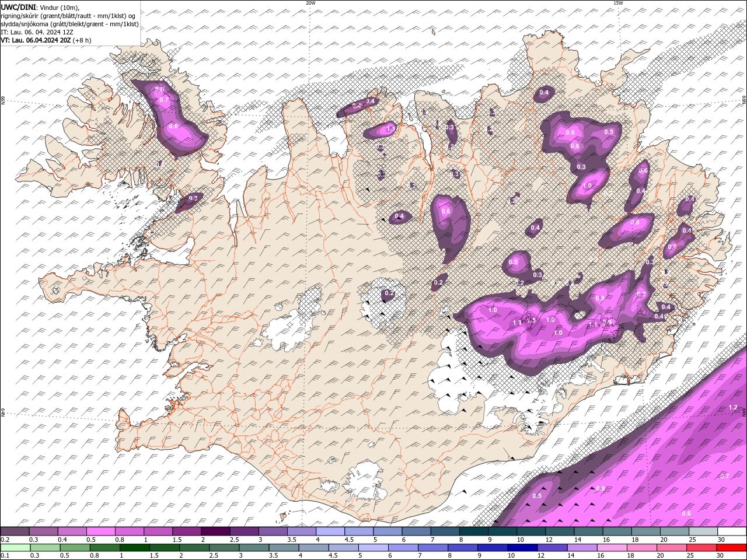Click the grey-blue rain swatch between 3.5 and 4

284,548
